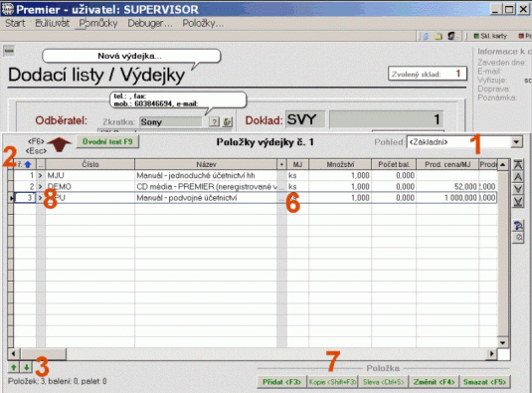Open the second menu bar item
The height and width of the screenshot is (393, 532).
pyautogui.click(x=53, y=23)
